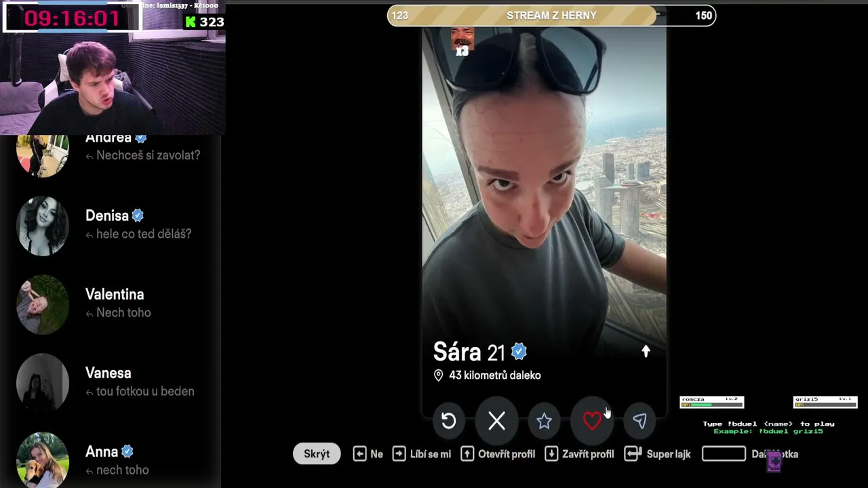Click the Líbí se mi shortcut hint
This screenshot has height=488, width=868.
[422, 454]
